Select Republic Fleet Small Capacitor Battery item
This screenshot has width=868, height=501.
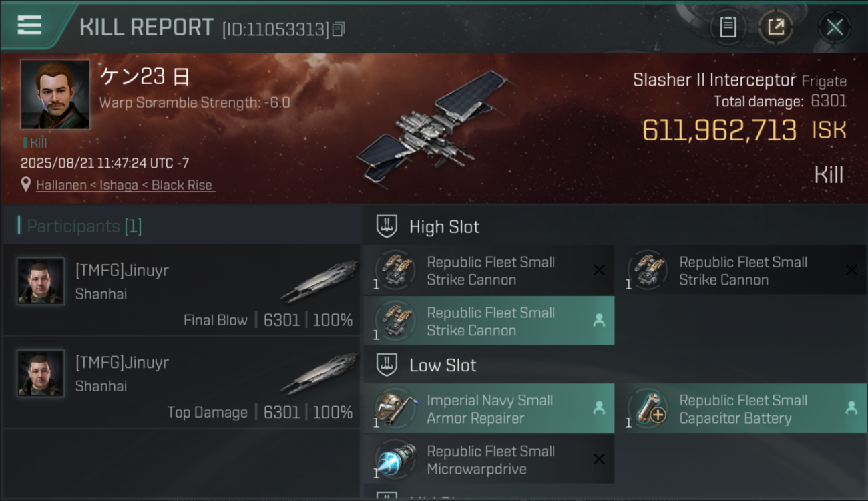(741, 408)
